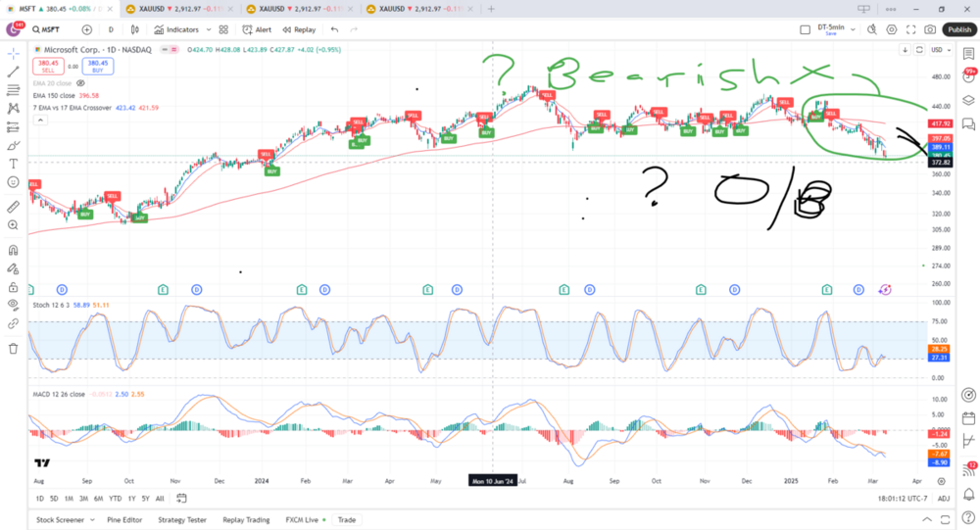This screenshot has height=530, width=980.
Task: Select the crosshair cursor tool
Action: coord(13,54)
